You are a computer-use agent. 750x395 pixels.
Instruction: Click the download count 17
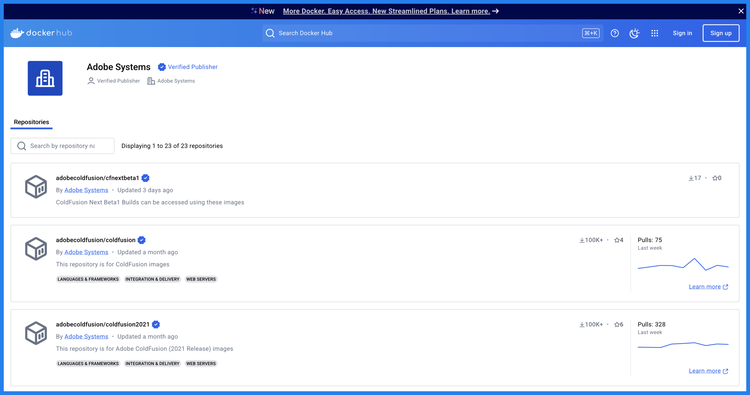tap(695, 178)
